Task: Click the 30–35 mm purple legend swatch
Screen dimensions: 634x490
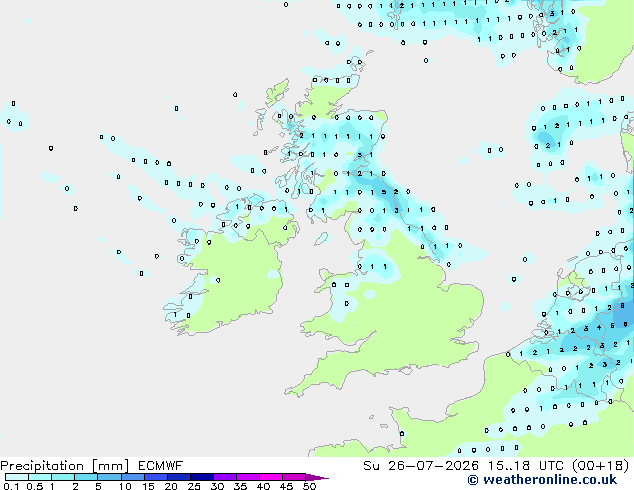Action: (x=225, y=477)
